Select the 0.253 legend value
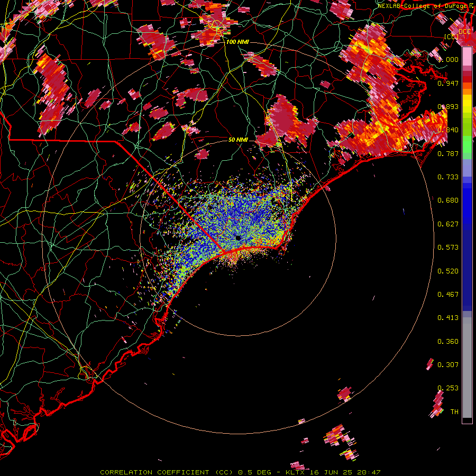Image resolution: width=476 pixels, height=476 pixels. [x=448, y=388]
